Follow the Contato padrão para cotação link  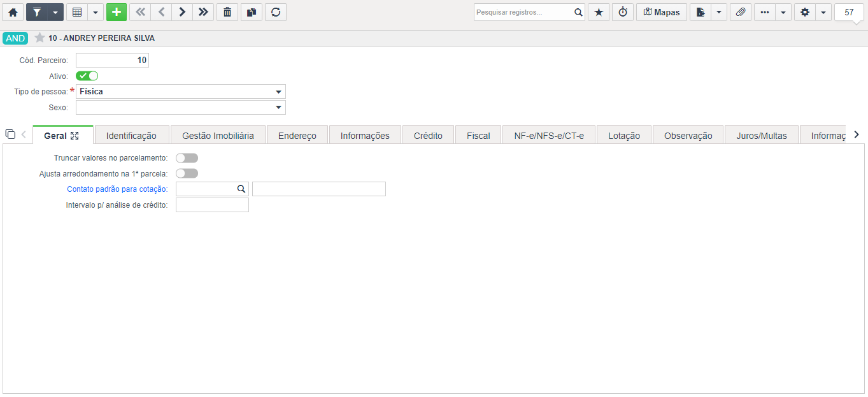click(x=117, y=189)
